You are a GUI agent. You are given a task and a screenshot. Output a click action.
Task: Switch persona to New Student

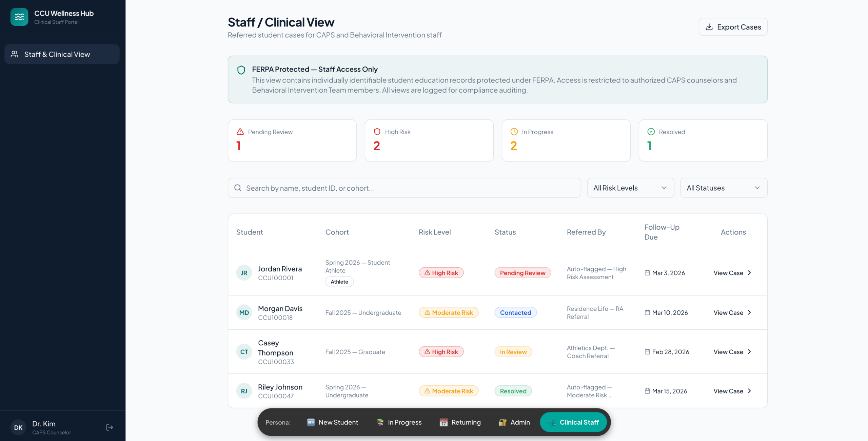coord(333,422)
